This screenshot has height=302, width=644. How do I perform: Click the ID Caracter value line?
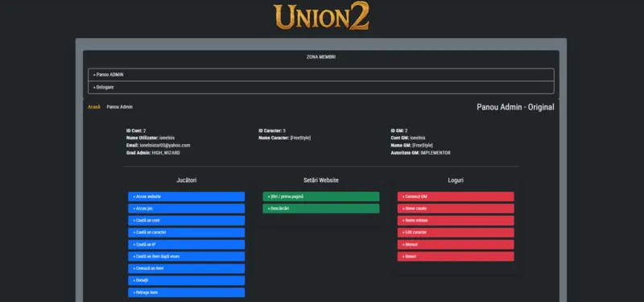272,130
